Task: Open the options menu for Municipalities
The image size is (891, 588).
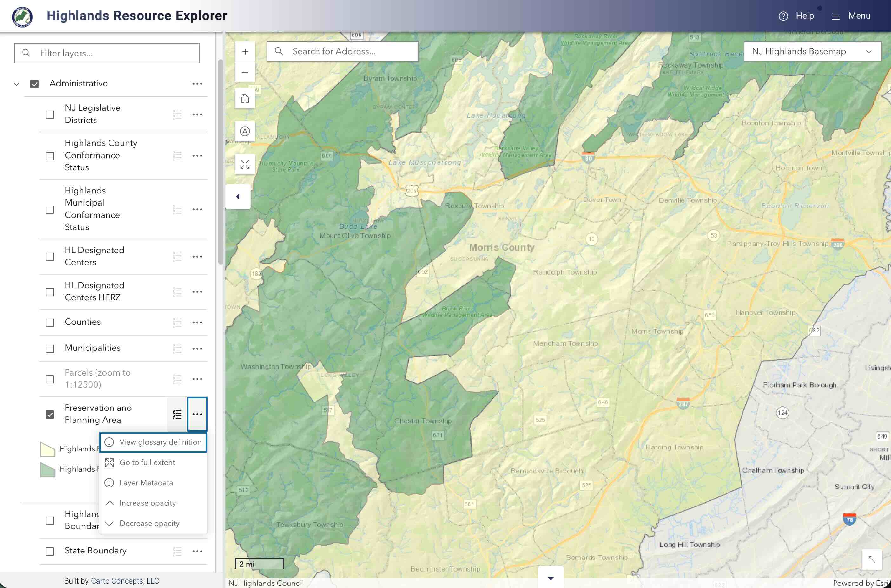Action: point(197,349)
